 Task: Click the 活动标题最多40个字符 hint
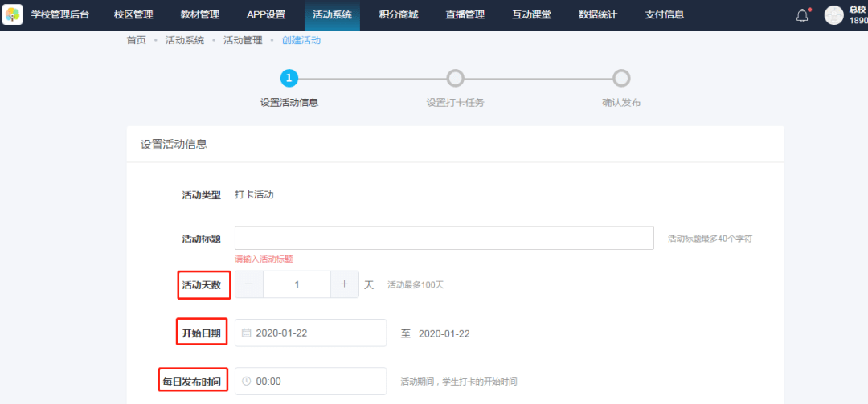[x=710, y=239]
